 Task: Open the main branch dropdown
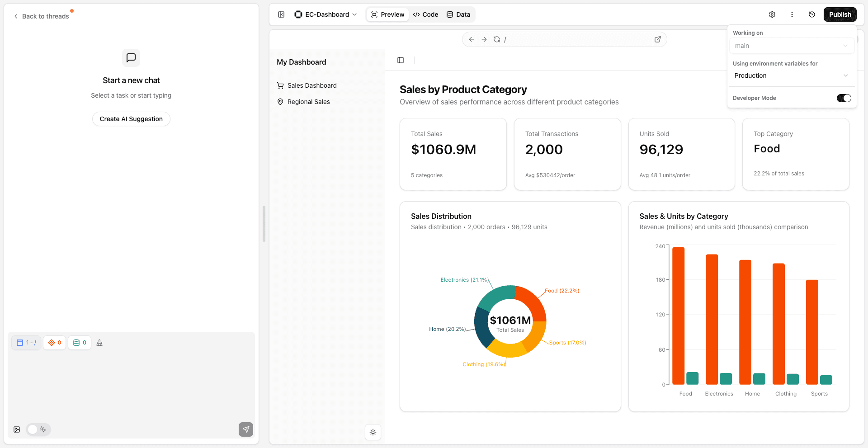click(x=791, y=46)
